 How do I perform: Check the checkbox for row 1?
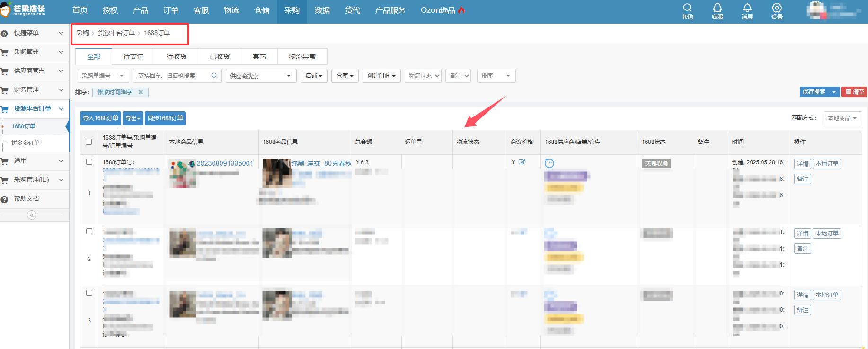[x=89, y=161]
